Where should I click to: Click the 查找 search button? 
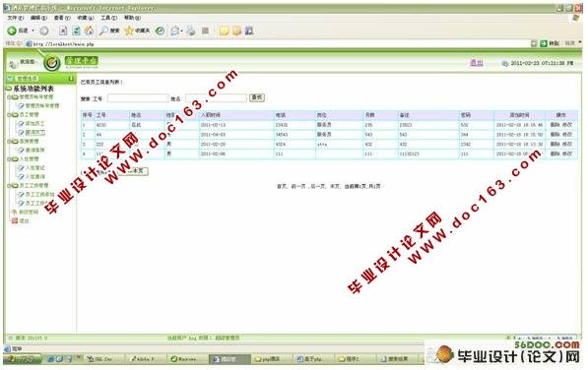(x=257, y=97)
